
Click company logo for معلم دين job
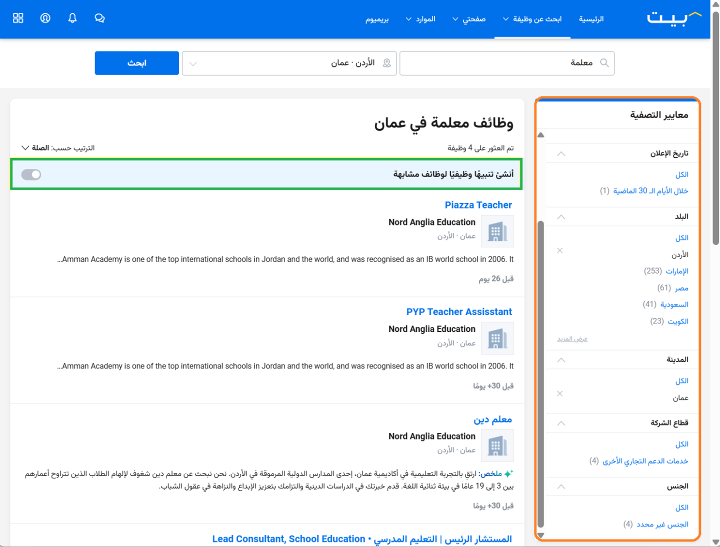click(x=497, y=445)
